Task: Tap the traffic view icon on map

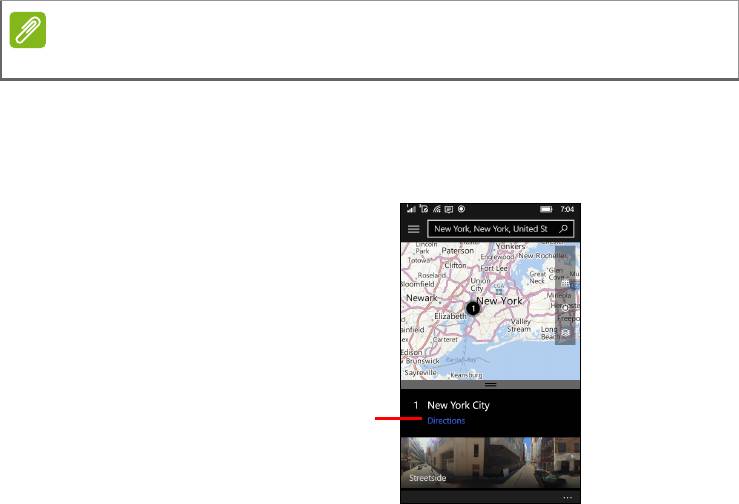Action: [566, 284]
